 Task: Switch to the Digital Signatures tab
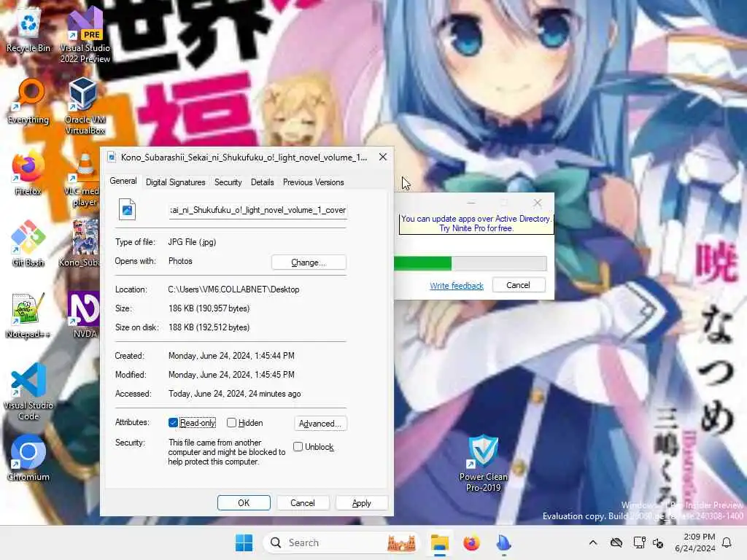(x=175, y=182)
